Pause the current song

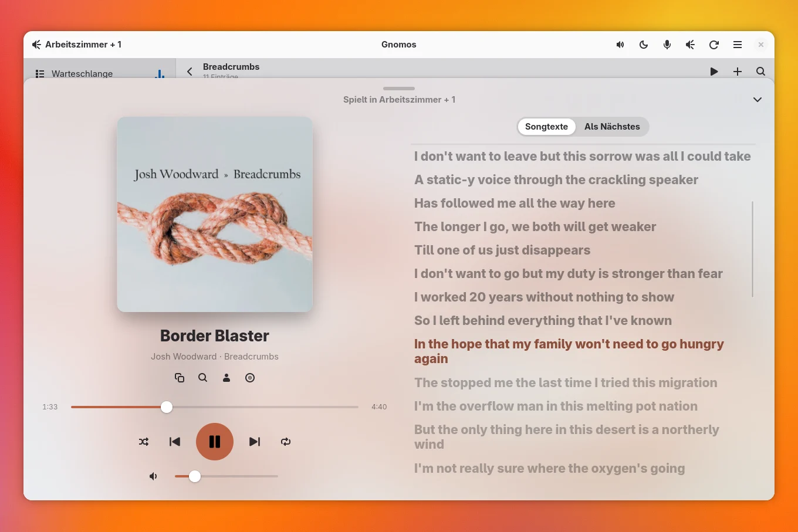coord(215,442)
